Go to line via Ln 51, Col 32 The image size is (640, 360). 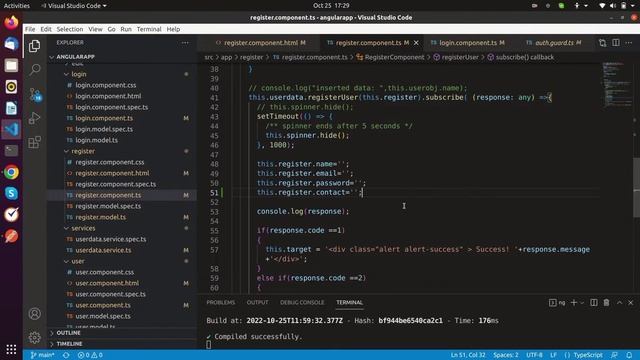pos(468,355)
